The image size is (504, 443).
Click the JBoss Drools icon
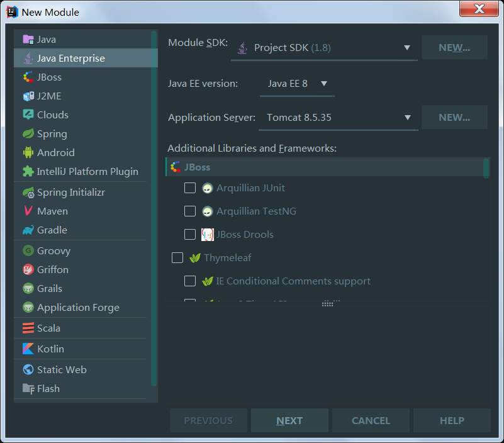(x=207, y=235)
